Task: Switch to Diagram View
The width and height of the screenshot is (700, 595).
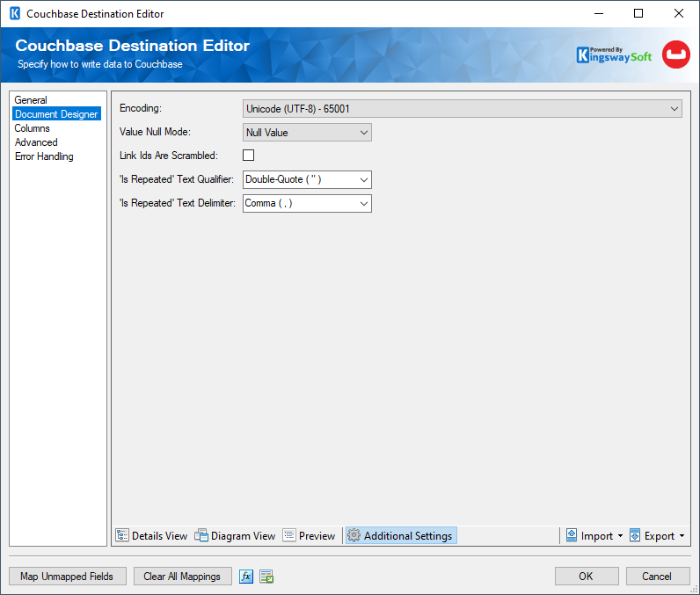Action: tap(235, 535)
